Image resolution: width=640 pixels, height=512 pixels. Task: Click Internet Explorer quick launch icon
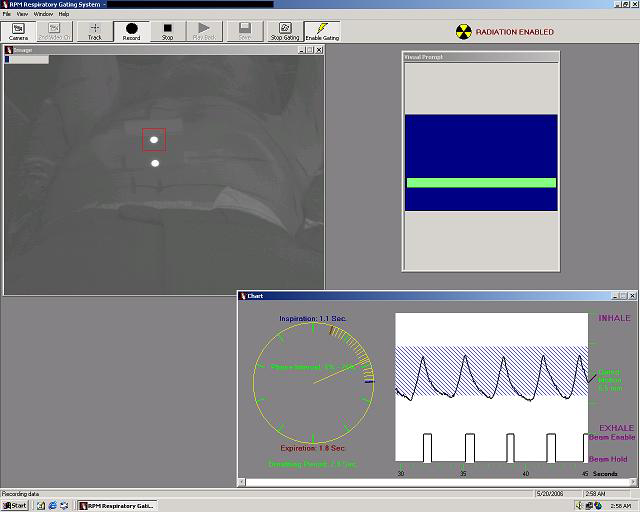[52, 505]
